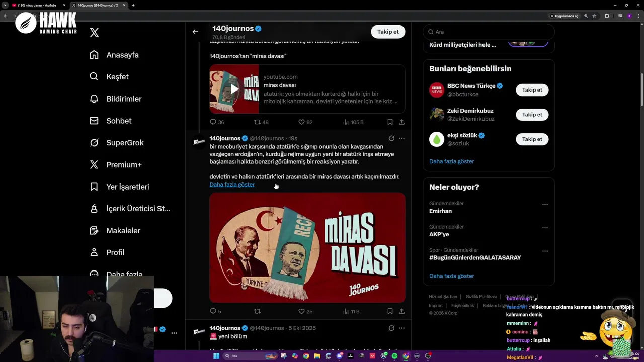Screen dimensions: 644x362
Task: Follow Zeki Demirkubuz
Action: pos(532,115)
